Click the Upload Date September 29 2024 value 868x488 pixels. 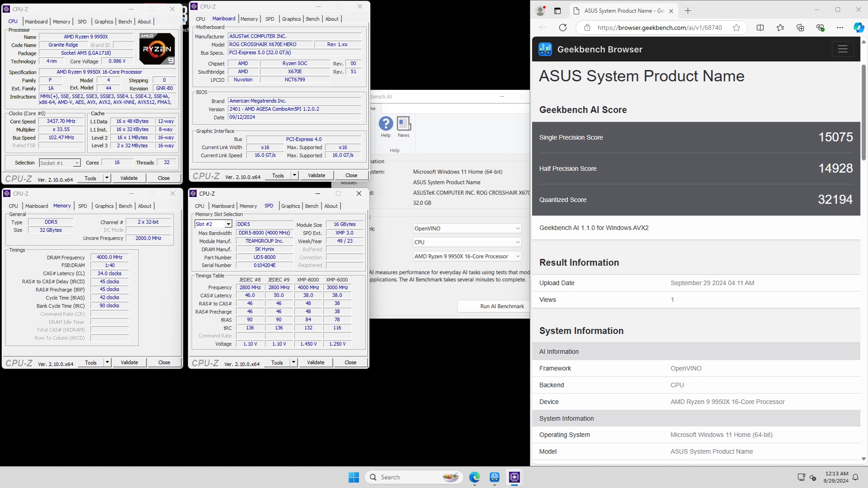click(712, 283)
